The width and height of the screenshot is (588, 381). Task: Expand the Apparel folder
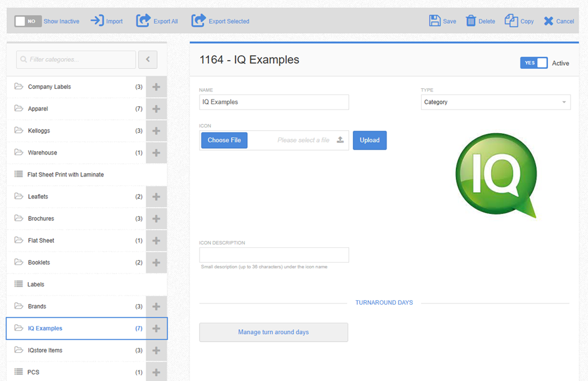tap(19, 108)
